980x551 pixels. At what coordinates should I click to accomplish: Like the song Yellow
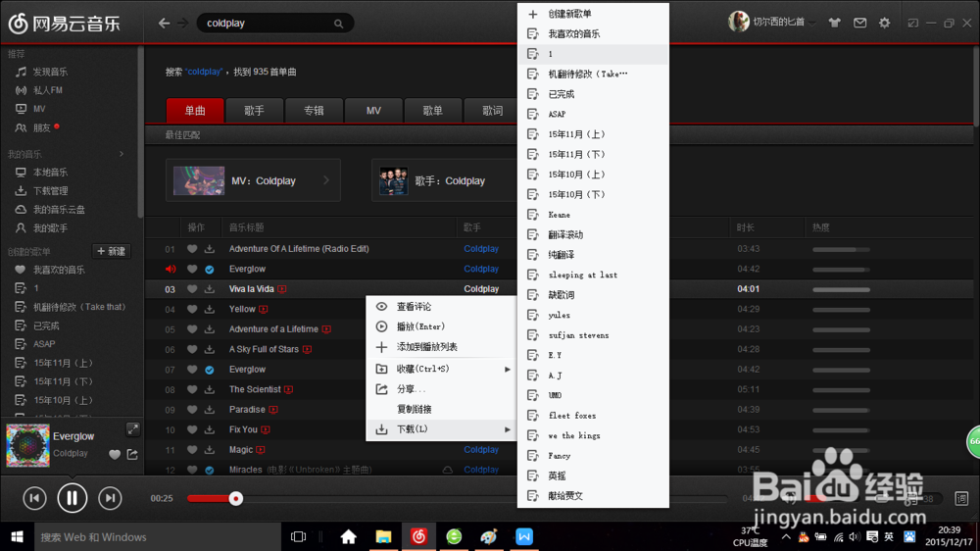click(192, 309)
